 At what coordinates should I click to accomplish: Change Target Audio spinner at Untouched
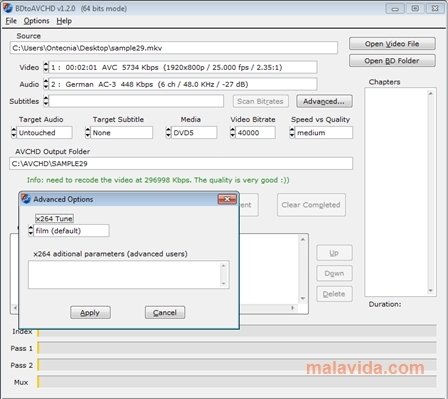click(14, 133)
